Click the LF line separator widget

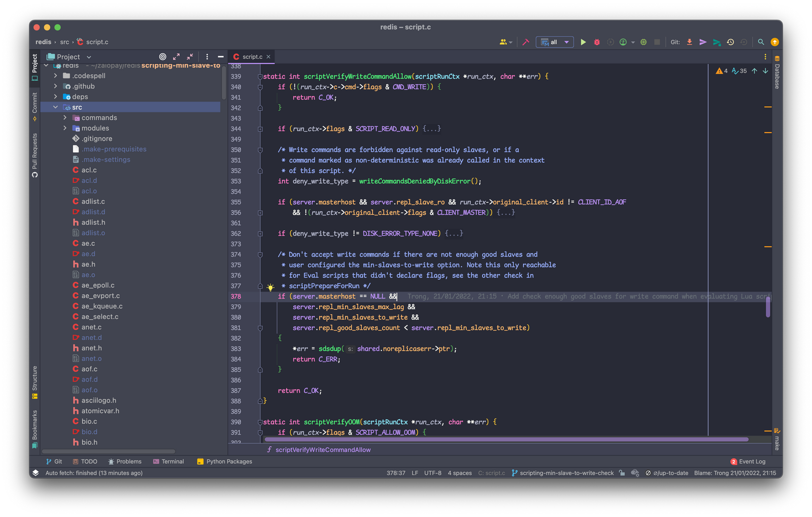pos(415,473)
